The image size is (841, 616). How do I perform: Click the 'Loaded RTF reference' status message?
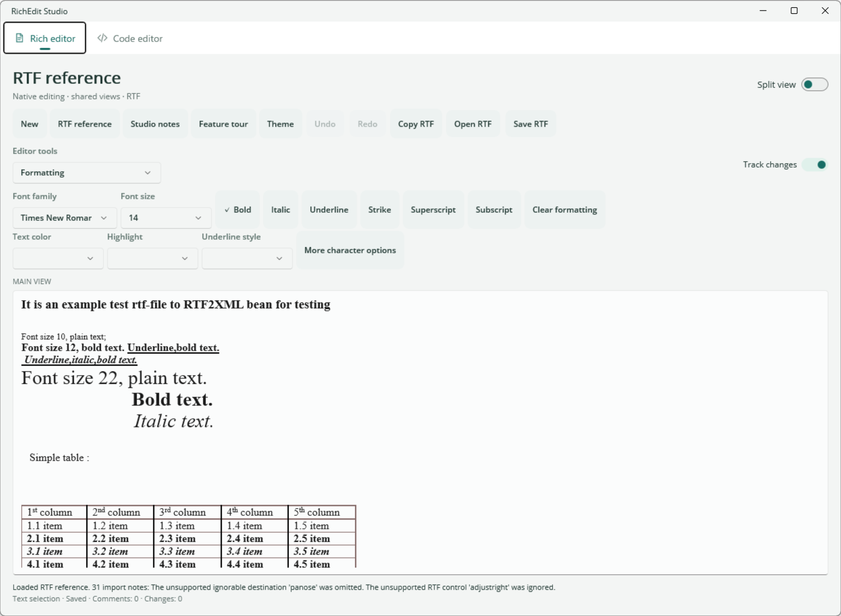[284, 587]
